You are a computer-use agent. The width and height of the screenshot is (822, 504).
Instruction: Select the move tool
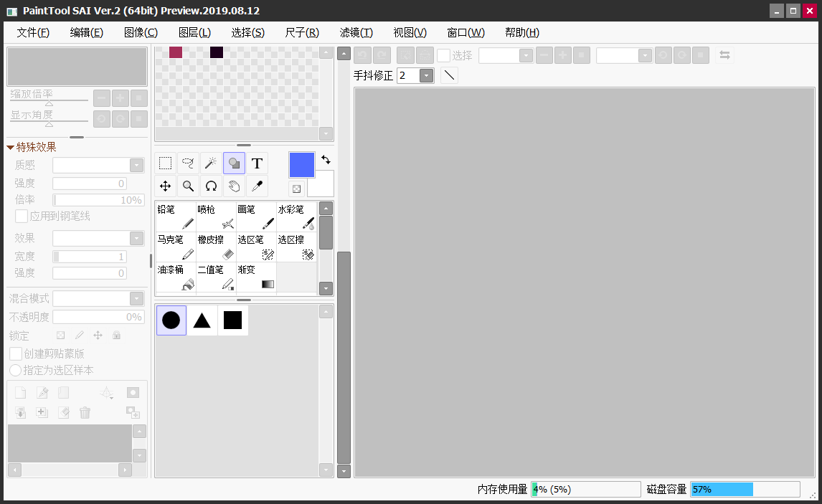(165, 186)
